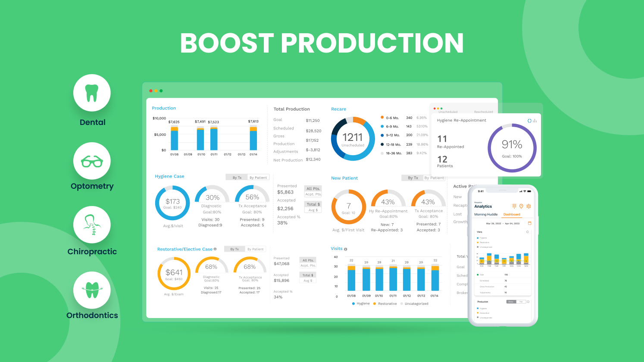
Task: Click the Hygiene Case heading
Action: [x=169, y=176]
